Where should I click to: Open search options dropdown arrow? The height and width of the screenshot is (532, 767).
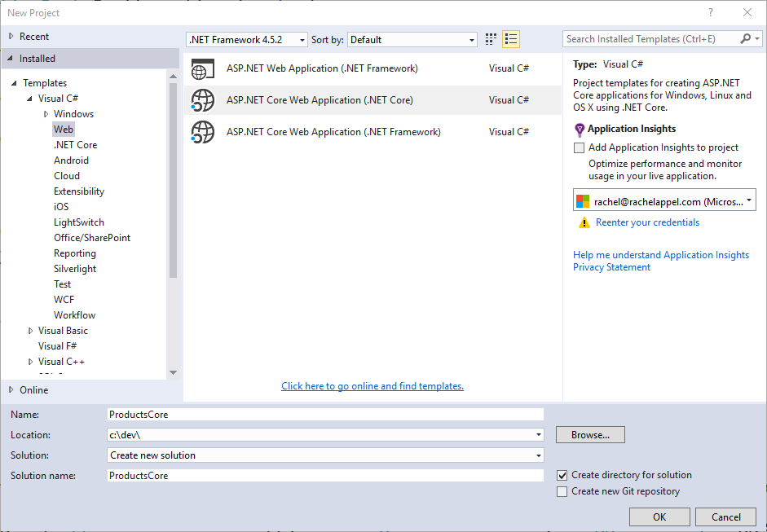pos(757,38)
